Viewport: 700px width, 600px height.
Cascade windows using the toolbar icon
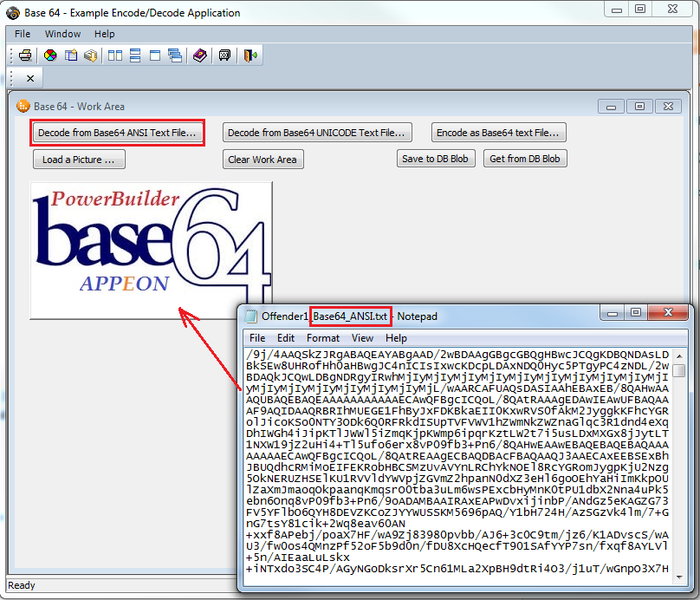coord(176,55)
